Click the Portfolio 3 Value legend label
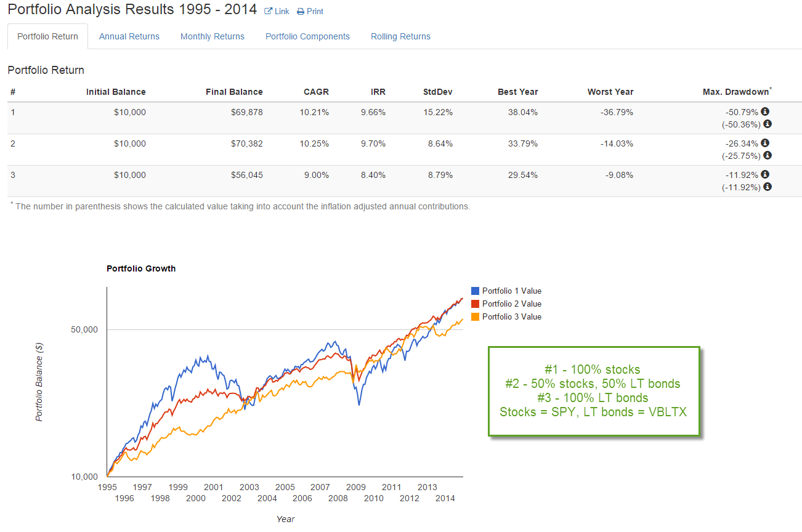The height and width of the screenshot is (532, 802). [511, 317]
